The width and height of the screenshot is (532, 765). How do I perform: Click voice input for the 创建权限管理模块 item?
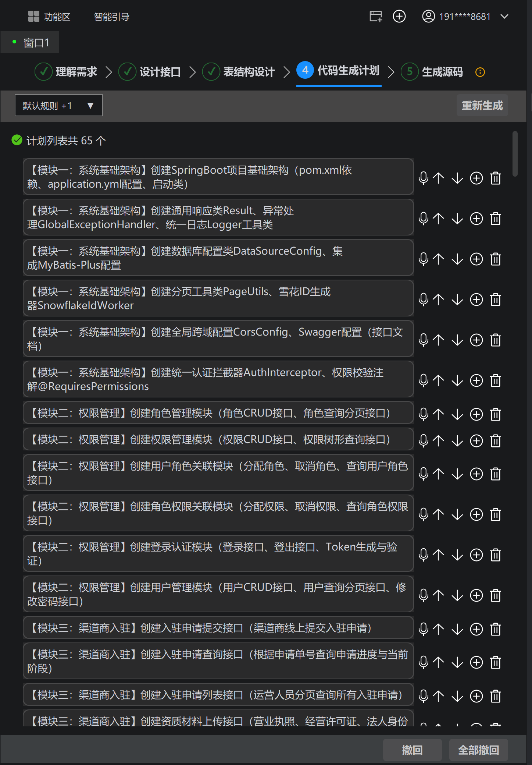pyautogui.click(x=424, y=441)
